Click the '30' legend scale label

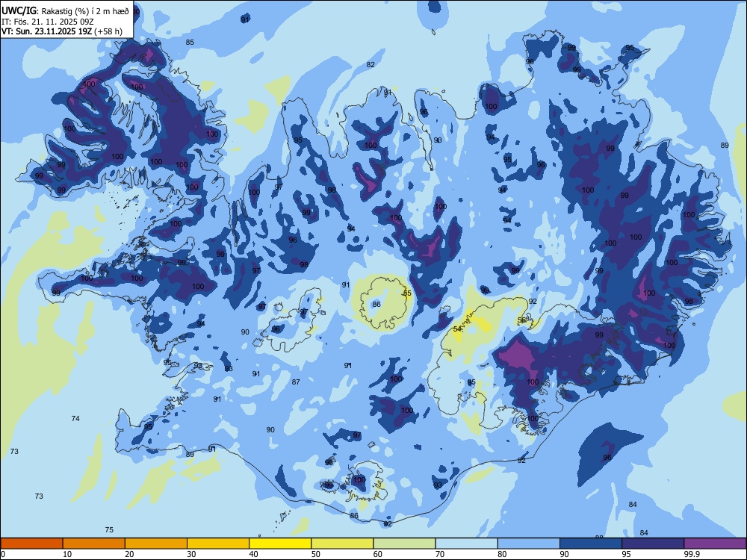[191, 554]
